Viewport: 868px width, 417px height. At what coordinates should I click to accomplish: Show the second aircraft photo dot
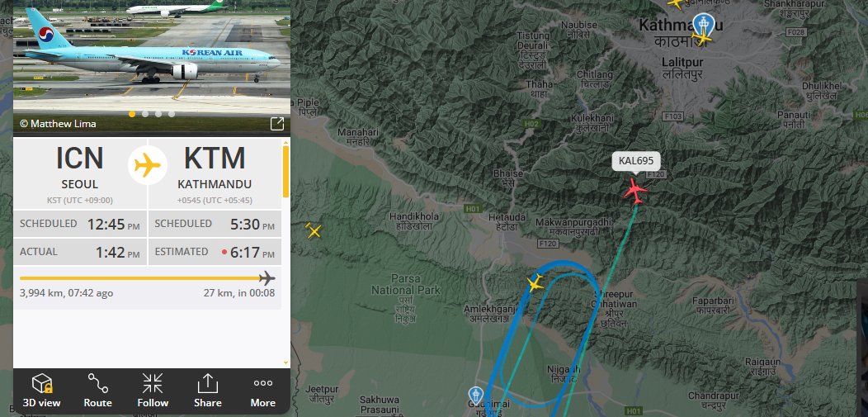145,114
